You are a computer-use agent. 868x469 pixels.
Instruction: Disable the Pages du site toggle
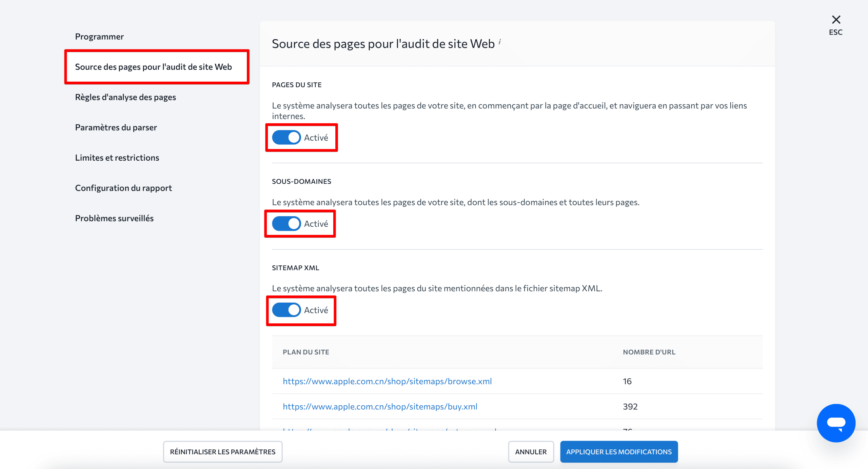click(x=287, y=138)
